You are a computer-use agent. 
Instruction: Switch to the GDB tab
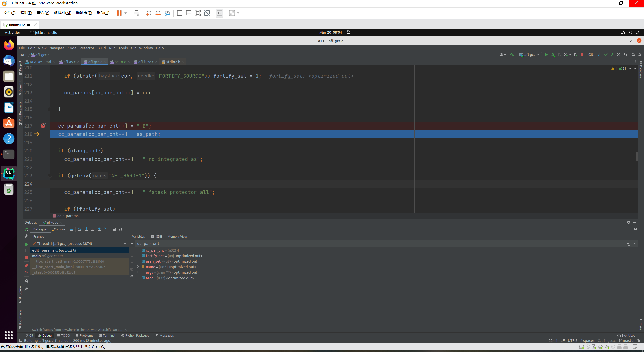click(x=157, y=237)
